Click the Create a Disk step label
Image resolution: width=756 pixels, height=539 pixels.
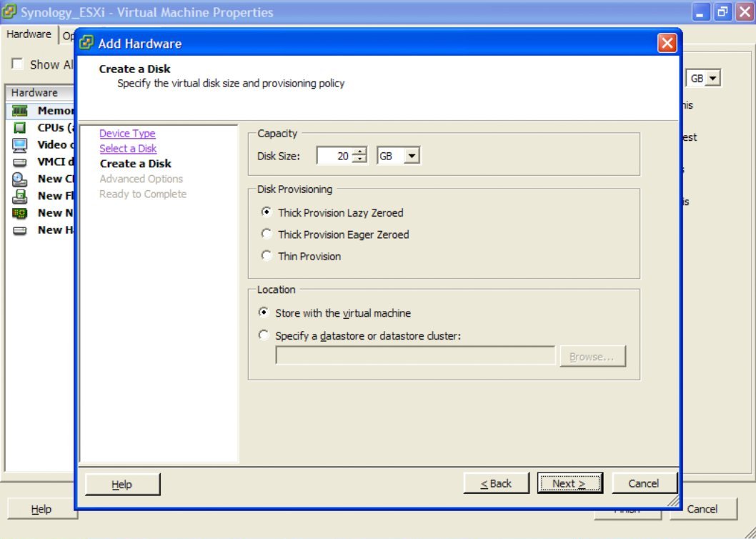[136, 164]
